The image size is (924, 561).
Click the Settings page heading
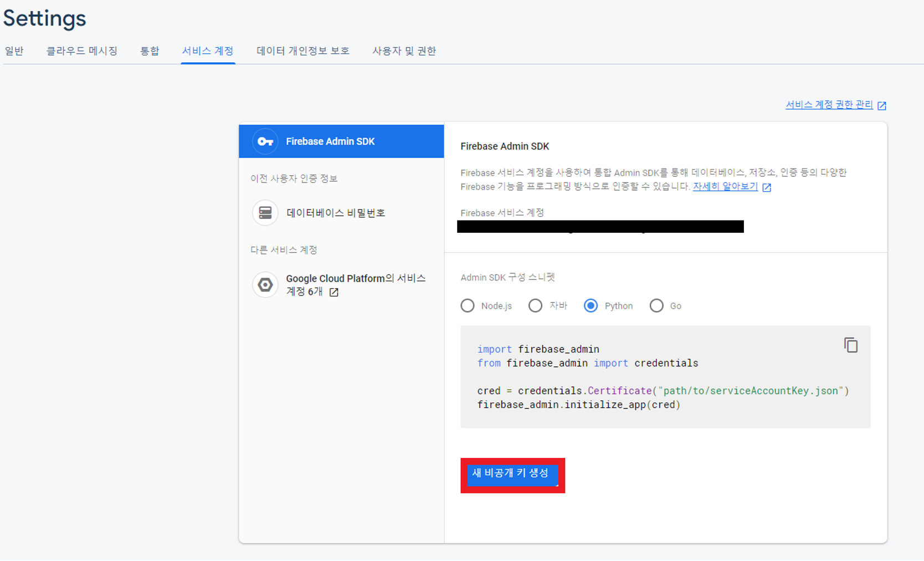45,18
